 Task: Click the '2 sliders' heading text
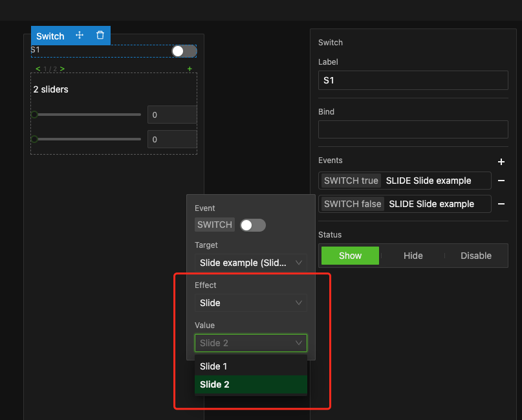click(x=50, y=89)
